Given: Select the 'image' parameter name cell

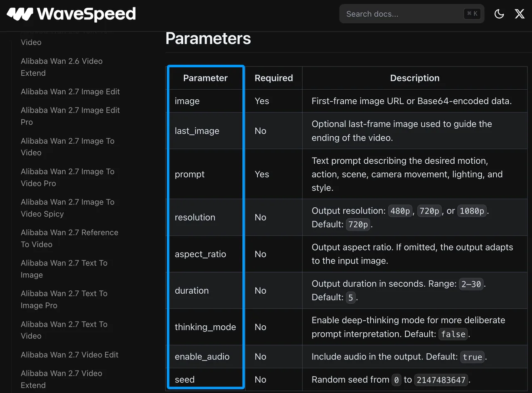Looking at the screenshot, I should pos(205,101).
